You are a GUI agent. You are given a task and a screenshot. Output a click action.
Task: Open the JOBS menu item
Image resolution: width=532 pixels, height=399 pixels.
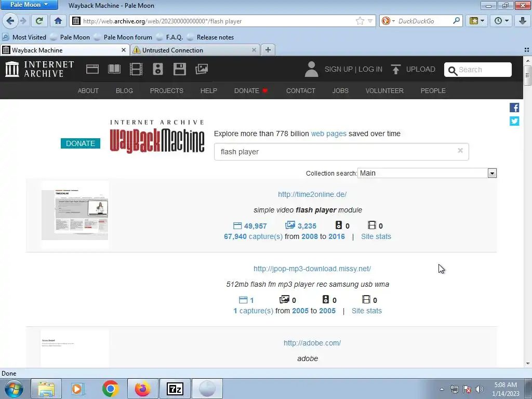340,90
